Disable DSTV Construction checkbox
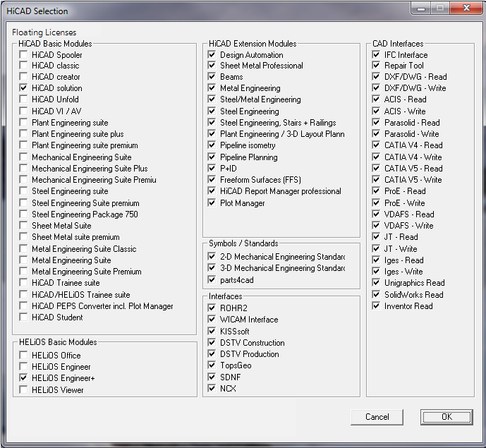This screenshot has height=448, width=486. pos(212,343)
